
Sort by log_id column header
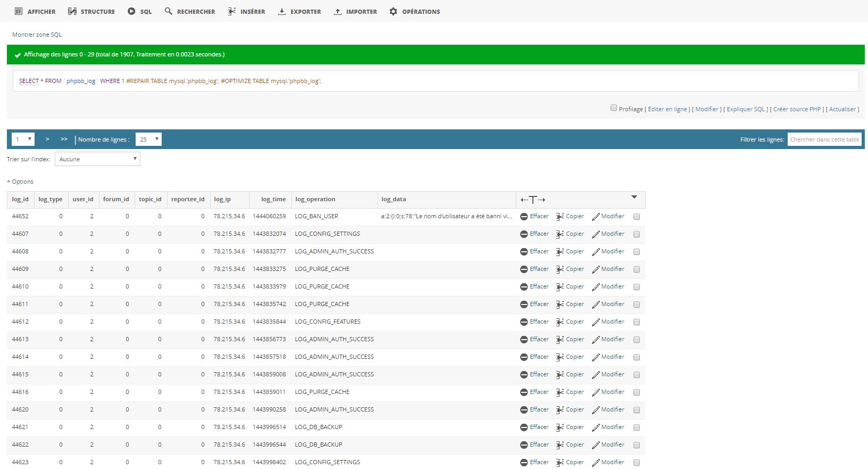(x=20, y=199)
